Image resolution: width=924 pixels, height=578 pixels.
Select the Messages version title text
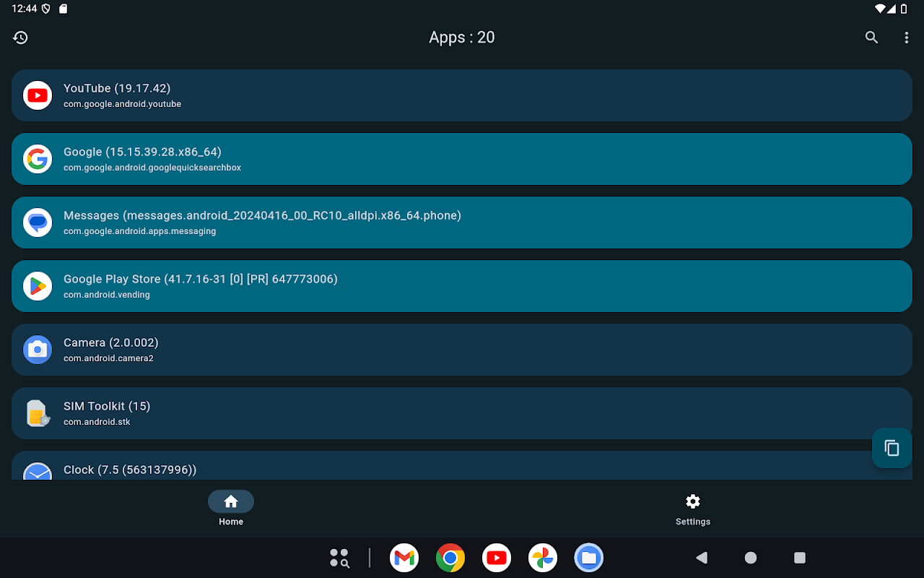(262, 215)
